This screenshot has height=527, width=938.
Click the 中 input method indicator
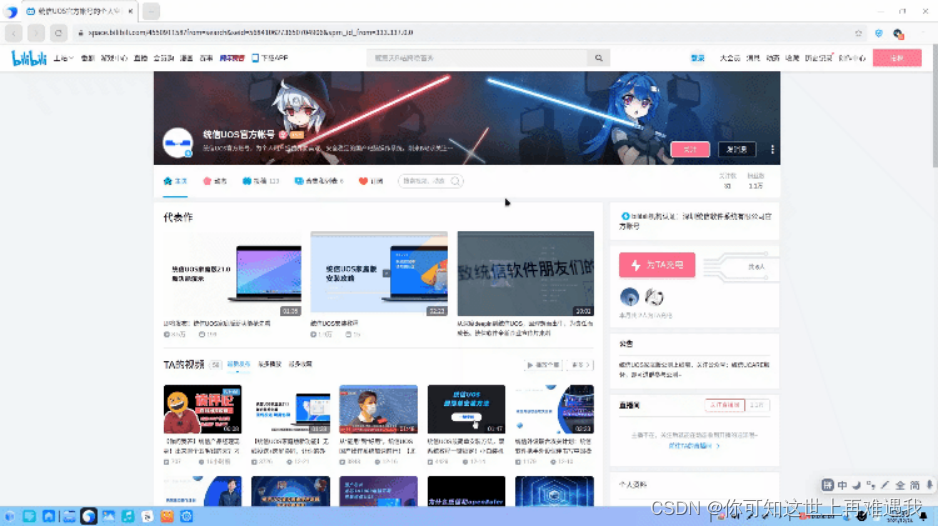(x=842, y=486)
